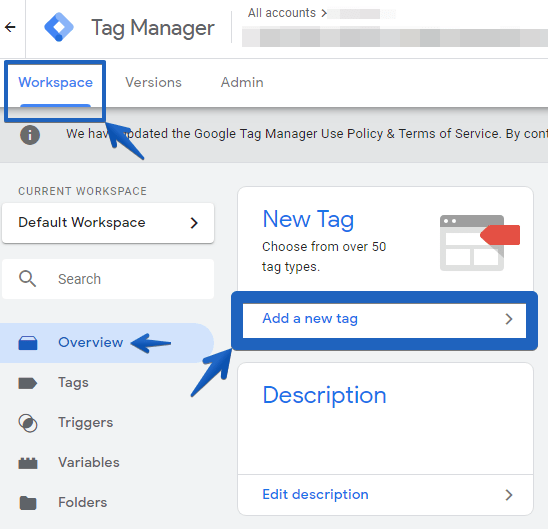
Task: Click into the Search input field
Action: [108, 279]
